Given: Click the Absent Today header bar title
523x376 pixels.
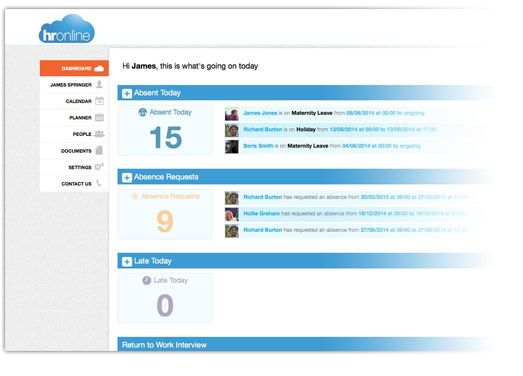Looking at the screenshot, I should tap(157, 93).
